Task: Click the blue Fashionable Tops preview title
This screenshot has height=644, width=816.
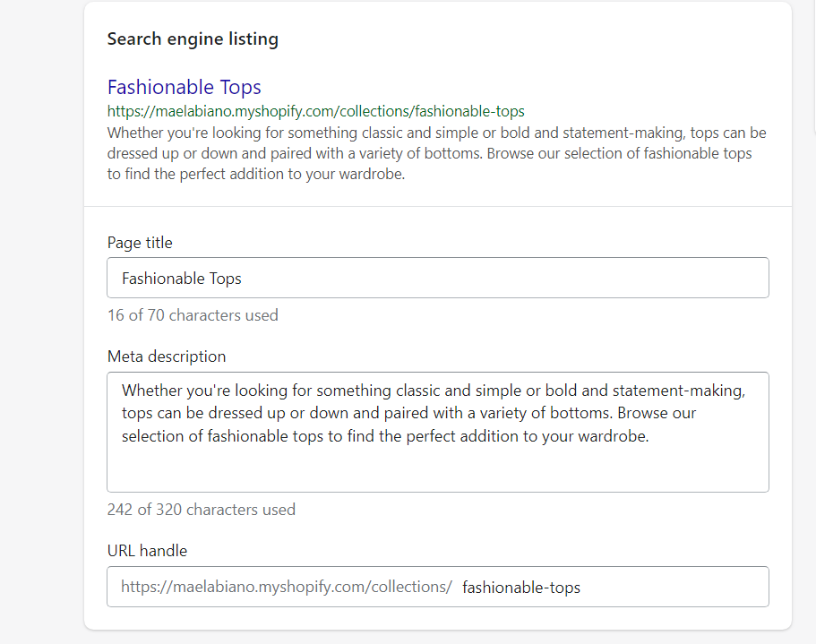Action: point(184,87)
